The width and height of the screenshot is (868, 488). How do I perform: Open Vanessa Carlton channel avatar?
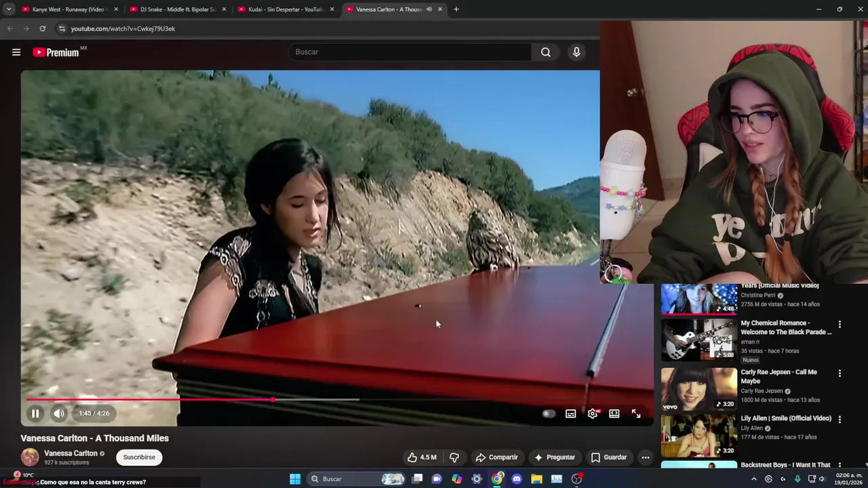point(30,457)
